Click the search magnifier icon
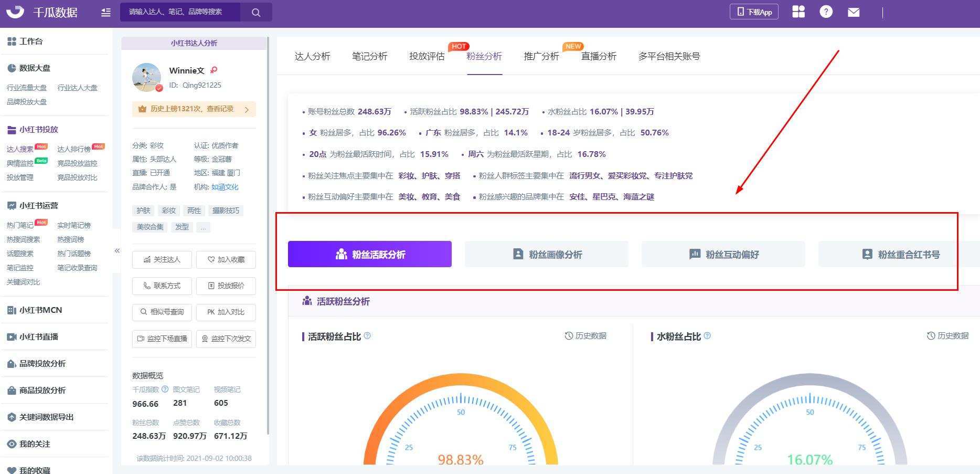 click(x=256, y=12)
